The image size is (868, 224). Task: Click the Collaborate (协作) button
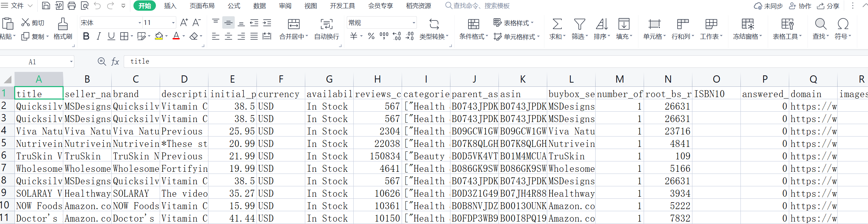click(x=800, y=6)
